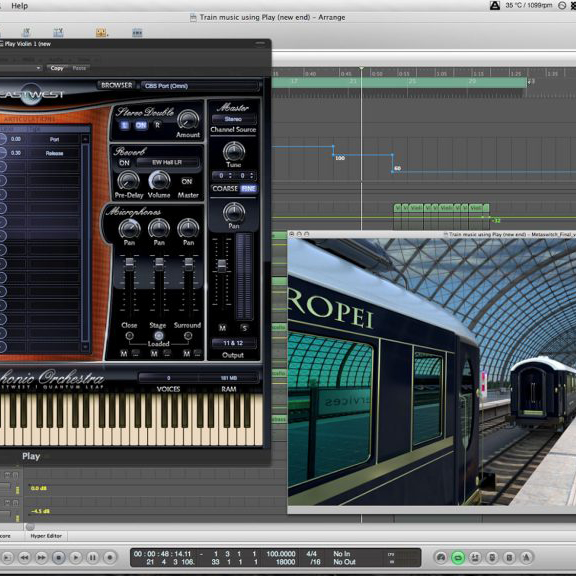Select COARSE tuning mode
This screenshot has height=576, width=576.
click(x=225, y=188)
